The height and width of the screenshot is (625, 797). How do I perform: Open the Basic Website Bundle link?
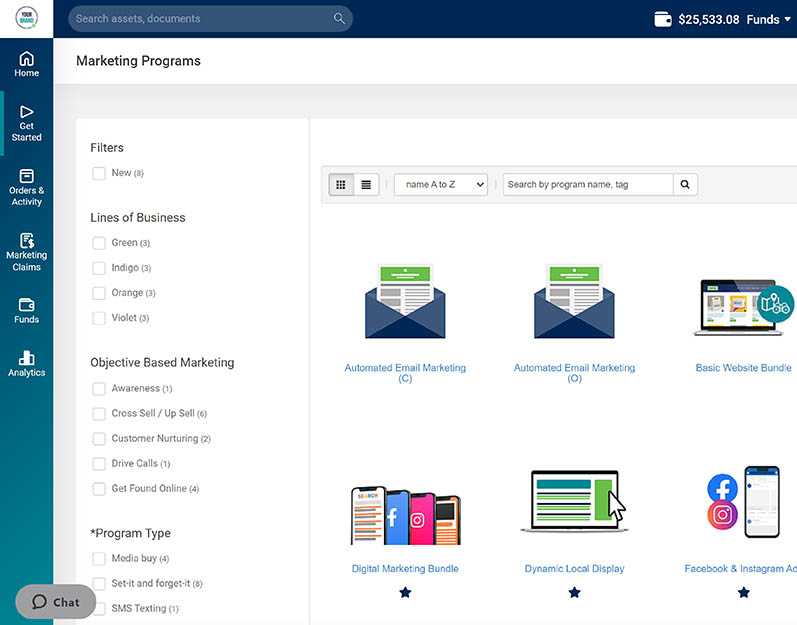[x=743, y=368]
